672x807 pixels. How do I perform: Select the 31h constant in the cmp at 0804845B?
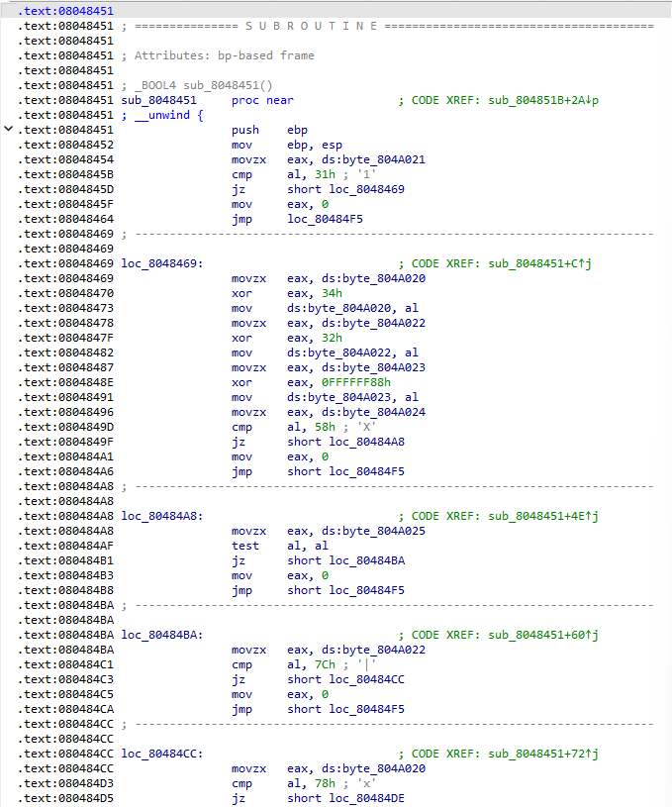[x=326, y=175]
